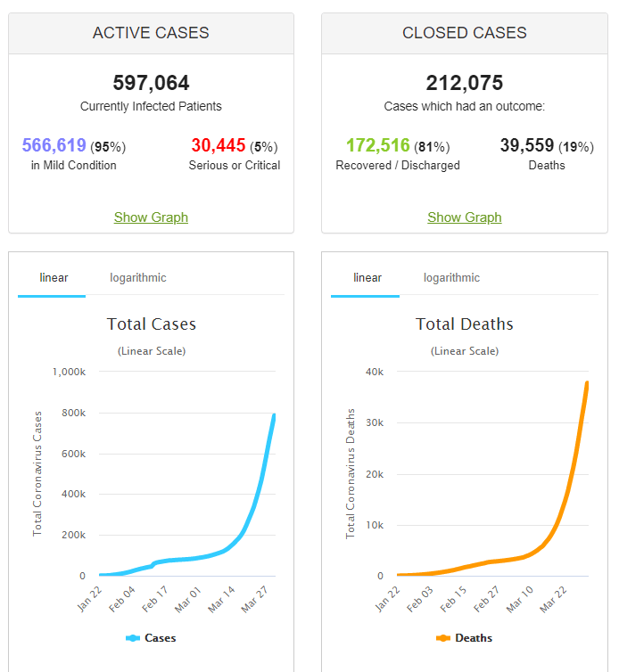Open Show Graph under Closed Cases
The image size is (619, 672).
coord(464,217)
